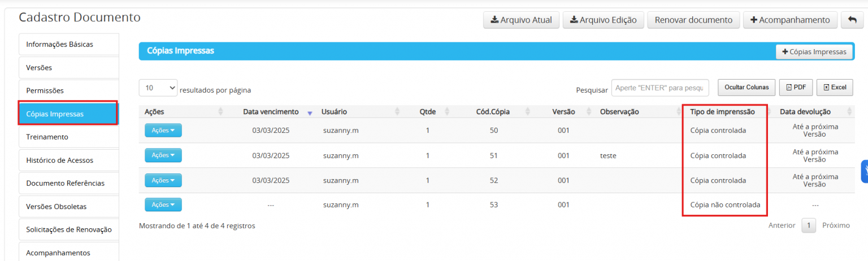Click the back arrow icon button

pos(852,20)
